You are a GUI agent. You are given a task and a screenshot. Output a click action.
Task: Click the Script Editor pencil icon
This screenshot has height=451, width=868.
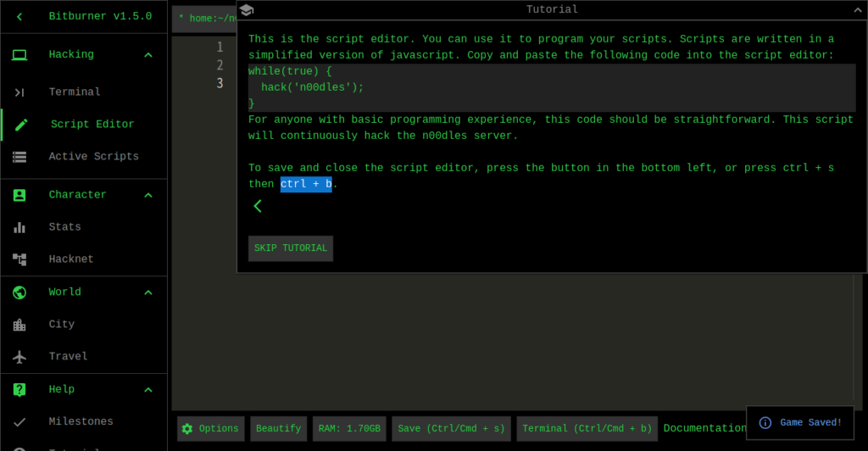click(21, 125)
